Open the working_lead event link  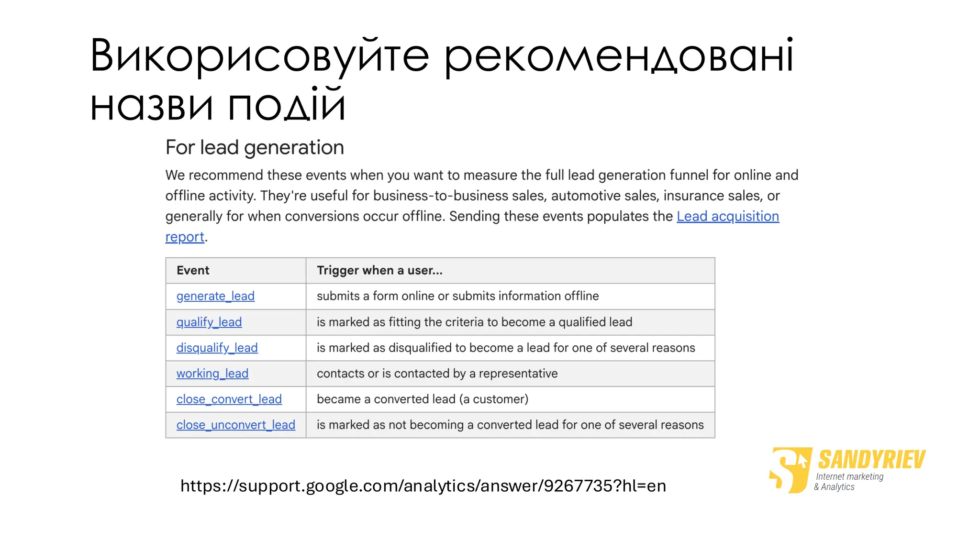[212, 374]
